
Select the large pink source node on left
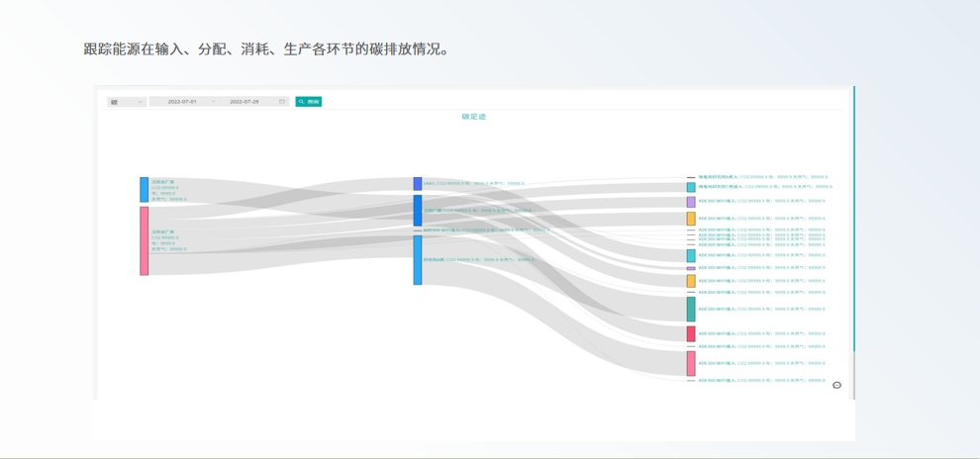(144, 240)
